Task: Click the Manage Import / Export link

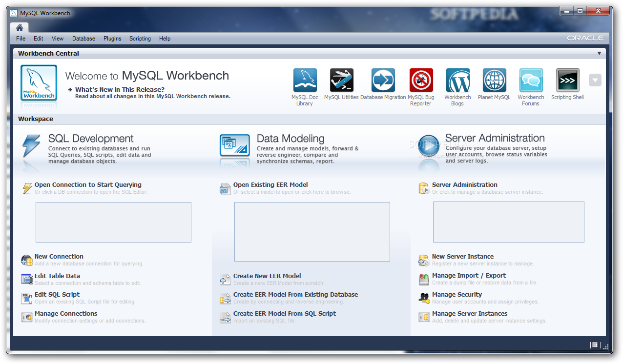Action: coord(469,276)
